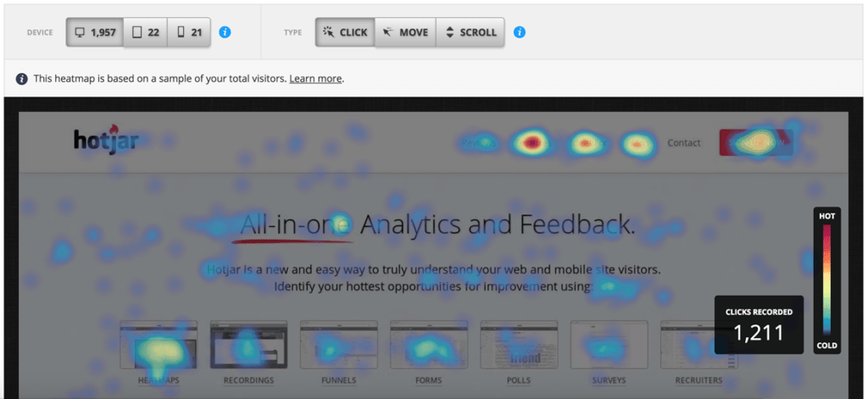868x399 pixels.
Task: Click the sample notice info icon
Action: 22,79
